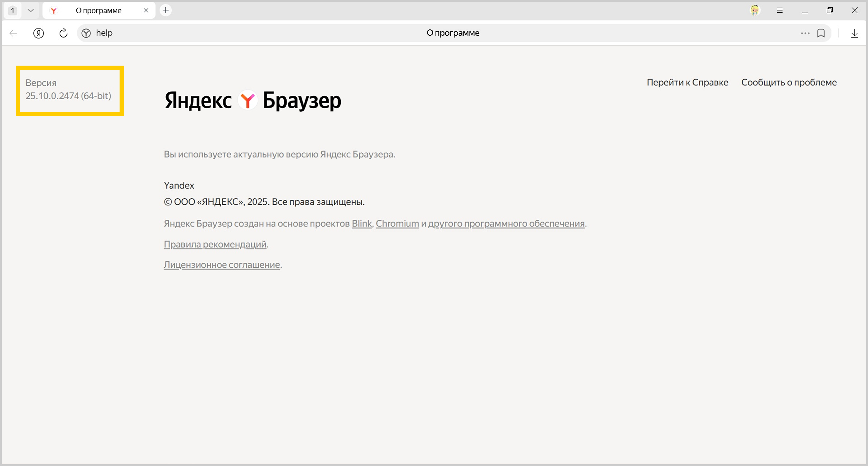Open «Лицензионное соглашение» link
The width and height of the screenshot is (868, 466).
pos(222,265)
